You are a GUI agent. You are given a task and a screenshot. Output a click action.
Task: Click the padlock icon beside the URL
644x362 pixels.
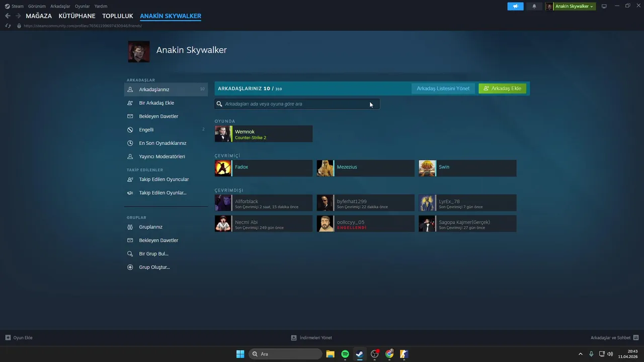19,26
